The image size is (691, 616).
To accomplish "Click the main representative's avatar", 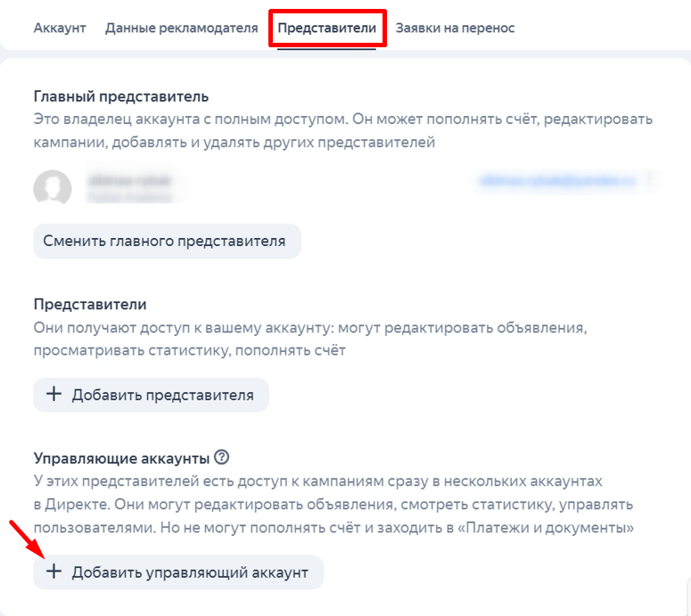I will tap(52, 187).
